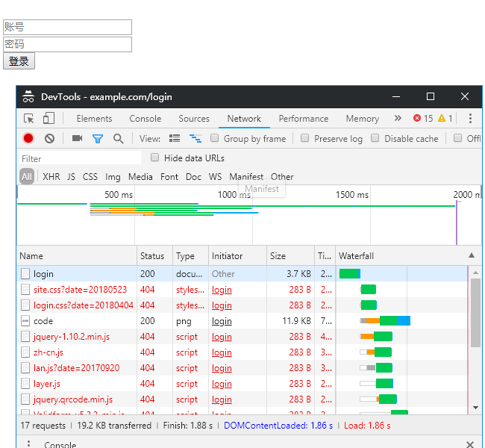This screenshot has width=485, height=448.
Task: Stop recording network log red button
Action: (x=28, y=138)
